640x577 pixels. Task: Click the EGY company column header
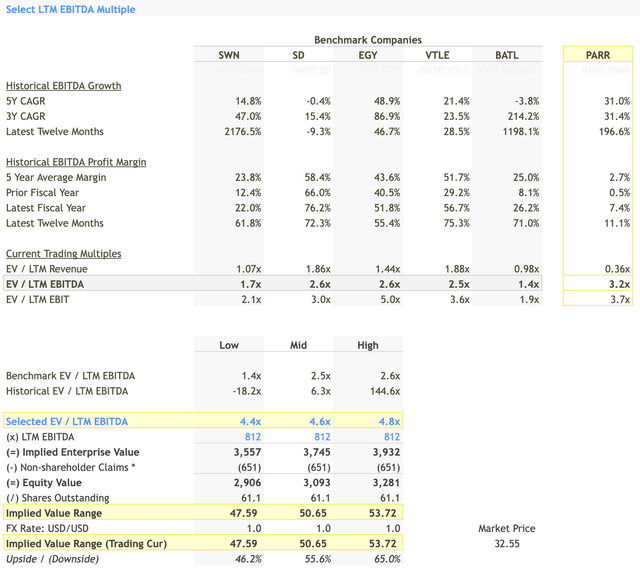point(368,55)
